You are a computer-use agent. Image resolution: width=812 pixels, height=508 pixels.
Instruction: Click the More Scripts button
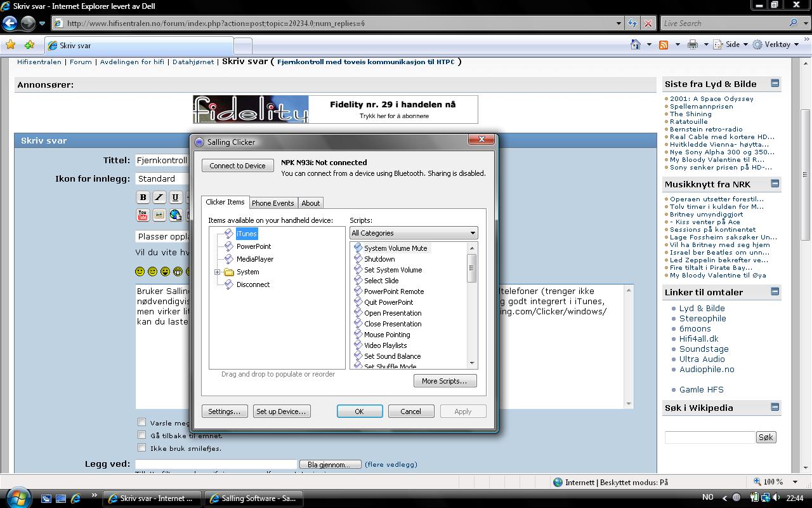(x=445, y=381)
